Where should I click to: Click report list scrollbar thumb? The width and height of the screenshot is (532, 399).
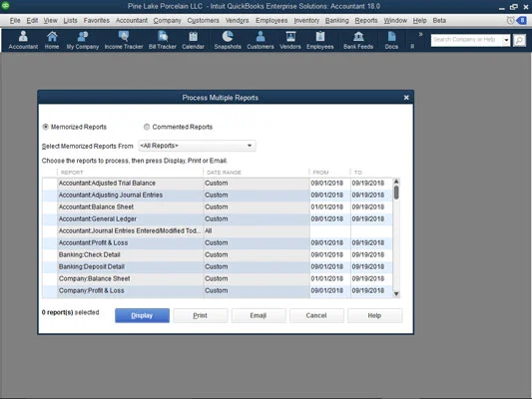(396, 193)
